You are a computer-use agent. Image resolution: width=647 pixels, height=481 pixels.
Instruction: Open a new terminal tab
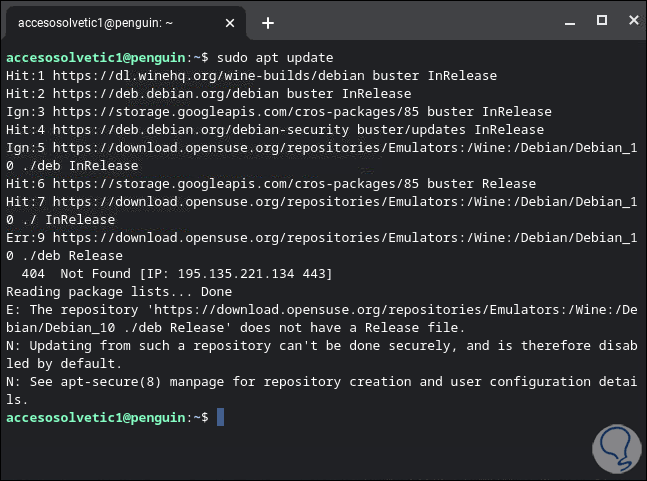[x=268, y=23]
